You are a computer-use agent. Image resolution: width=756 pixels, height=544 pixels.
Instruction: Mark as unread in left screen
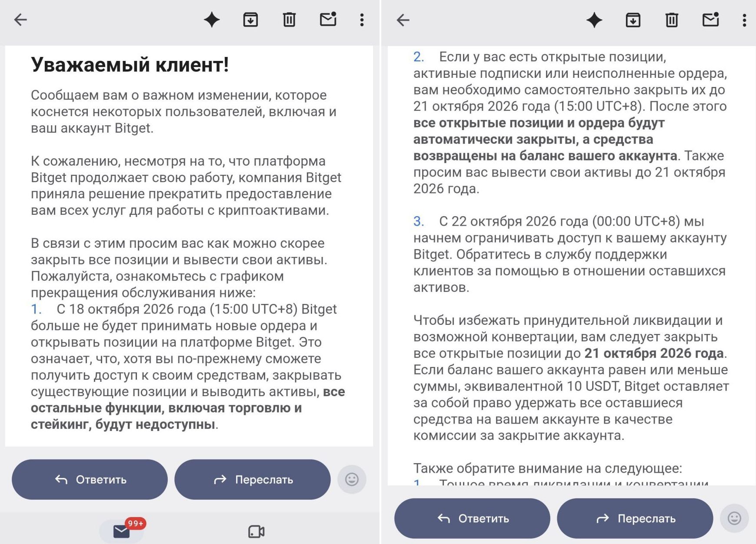pyautogui.click(x=328, y=19)
